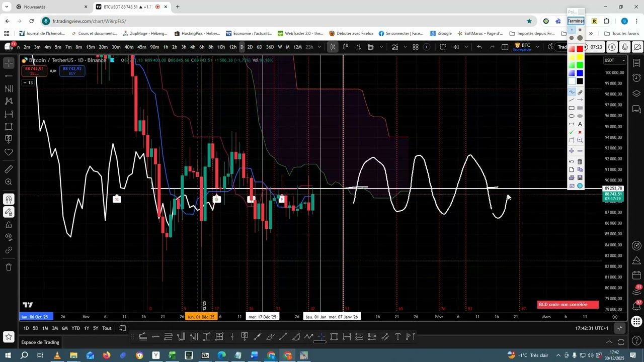The width and height of the screenshot is (644, 362).
Task: Click the Terminer button
Action: [x=575, y=21]
